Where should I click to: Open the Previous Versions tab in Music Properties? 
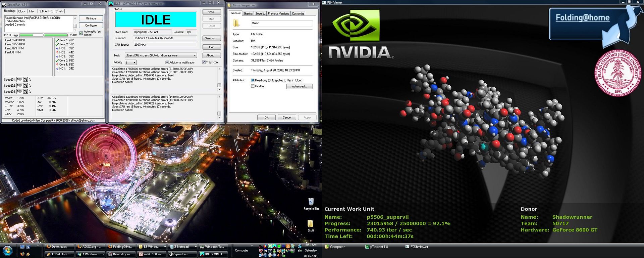click(278, 14)
